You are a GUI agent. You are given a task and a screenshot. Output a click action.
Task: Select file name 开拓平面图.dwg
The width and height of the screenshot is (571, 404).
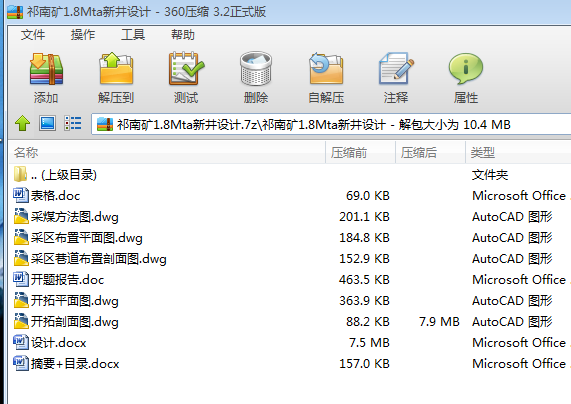(75, 301)
